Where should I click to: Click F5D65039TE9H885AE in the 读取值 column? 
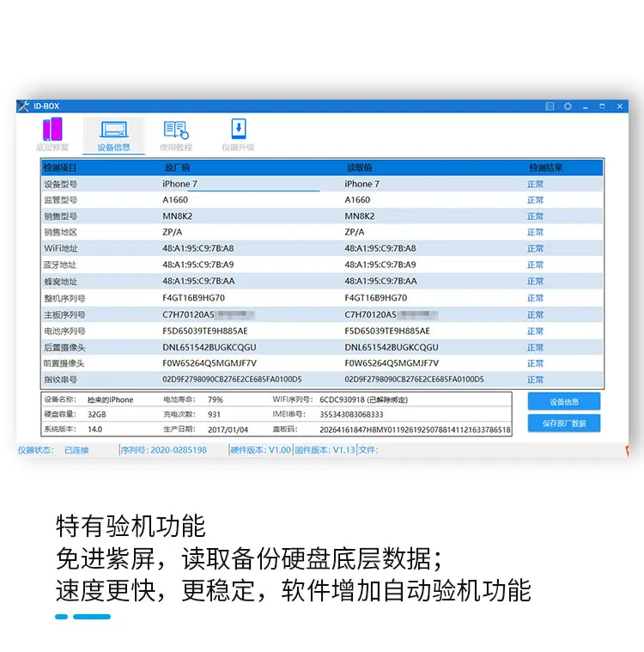(x=387, y=331)
